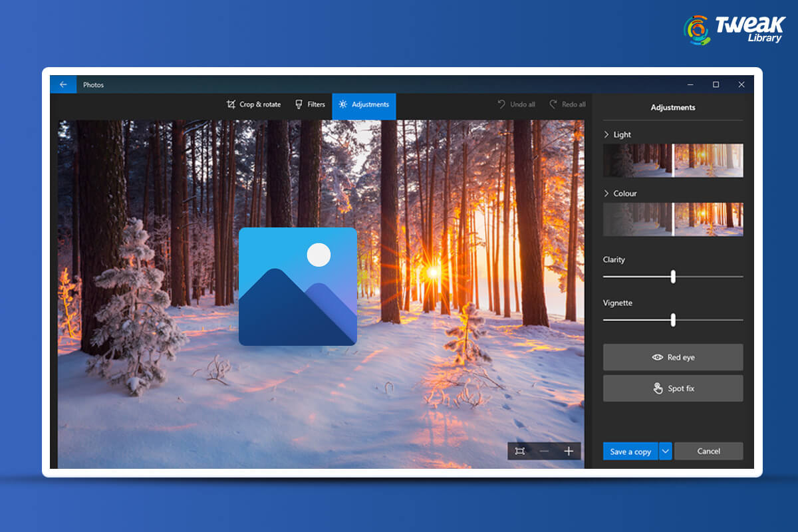Zoom out with the minus icon
This screenshot has width=798, height=532.
pos(544,452)
